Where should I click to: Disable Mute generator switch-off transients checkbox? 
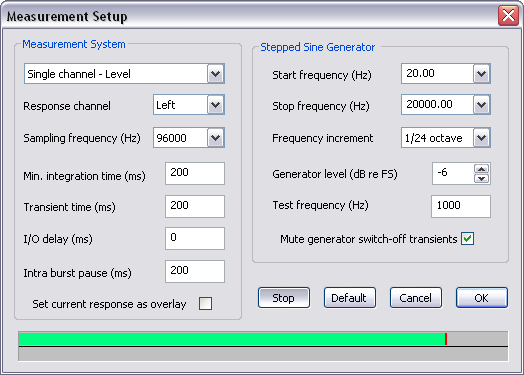pyautogui.click(x=467, y=239)
